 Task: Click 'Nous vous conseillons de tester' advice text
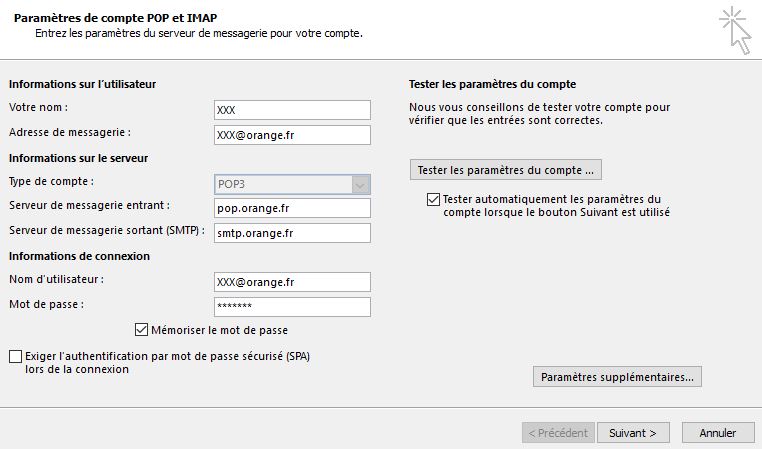coord(539,114)
